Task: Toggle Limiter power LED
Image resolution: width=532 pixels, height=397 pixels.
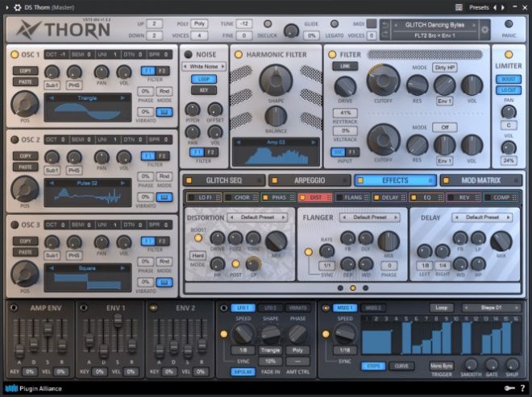Action: 509,54
